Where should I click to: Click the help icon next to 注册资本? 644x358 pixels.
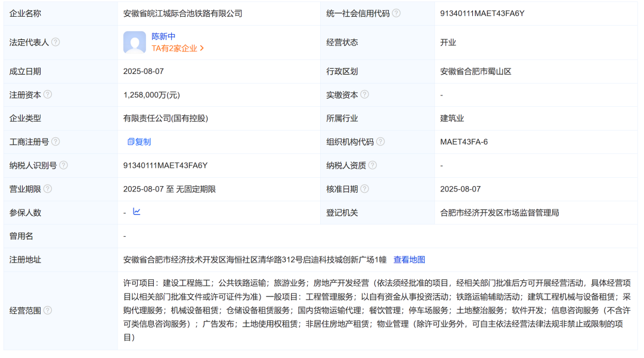[48, 94]
